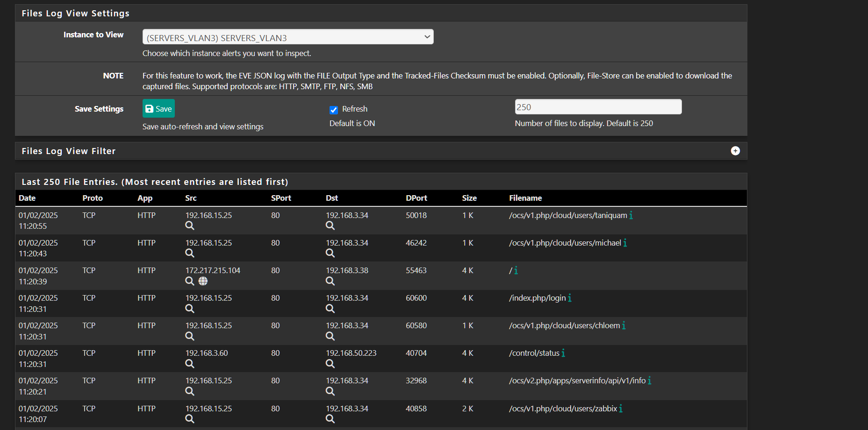Click source IP 172.217.215.104
This screenshot has height=430, width=868.
tap(213, 270)
